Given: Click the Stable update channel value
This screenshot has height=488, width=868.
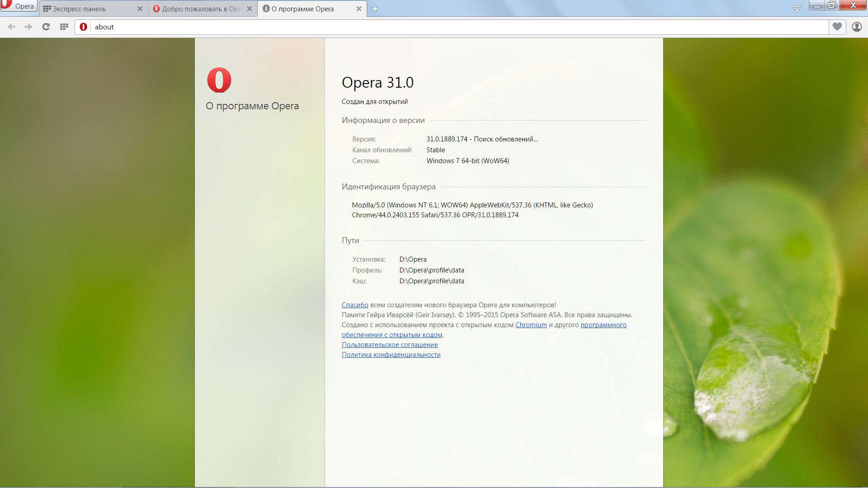Looking at the screenshot, I should pos(436,150).
